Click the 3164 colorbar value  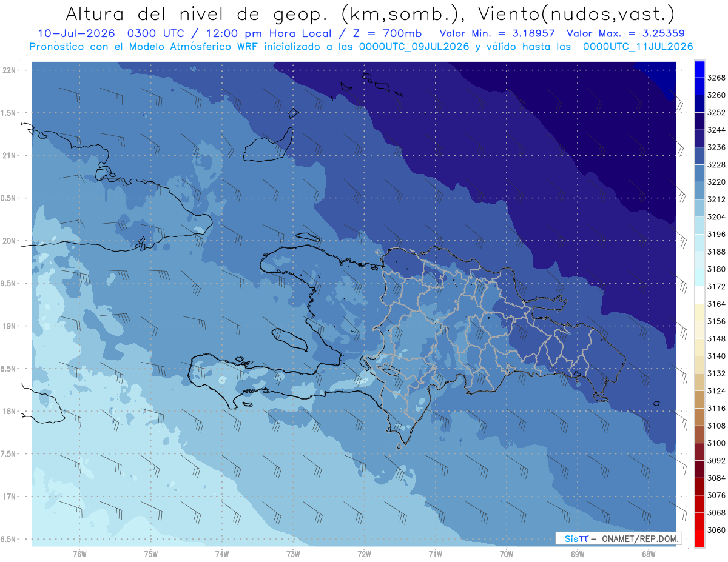716,304
